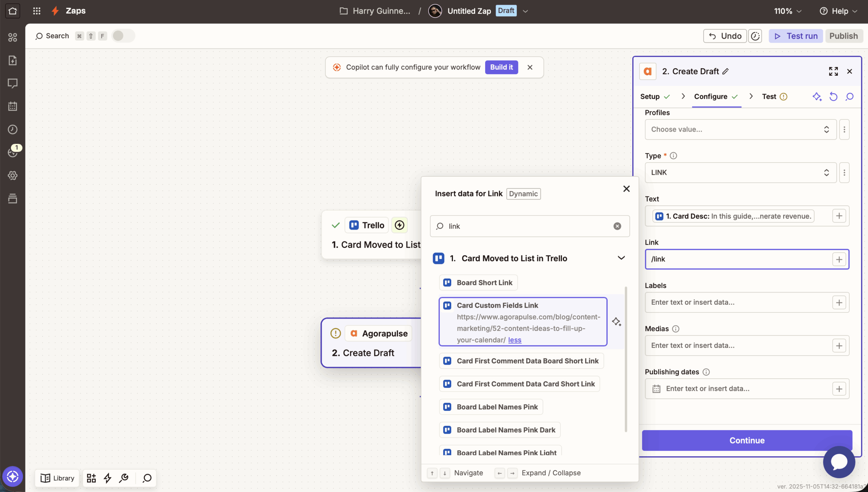Click the AI sparkle icon beside Card Custom Fields Link
The height and width of the screenshot is (492, 868).
tap(616, 322)
